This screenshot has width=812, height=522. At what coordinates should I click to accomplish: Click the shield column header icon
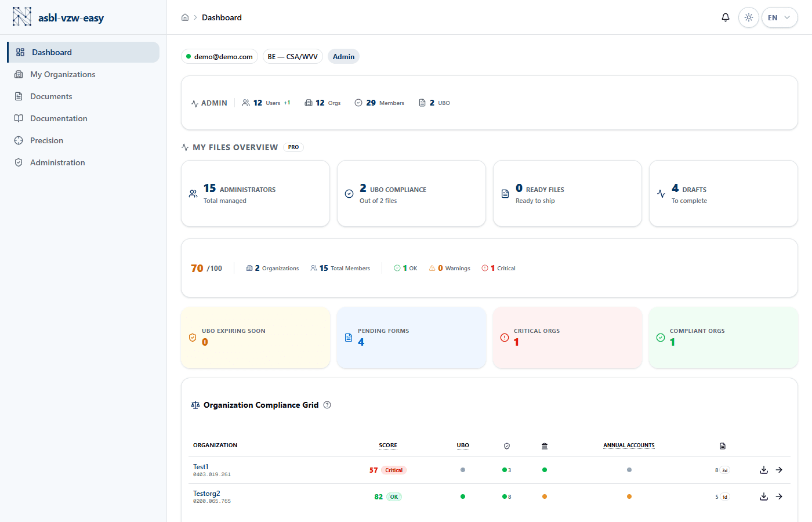tap(507, 446)
